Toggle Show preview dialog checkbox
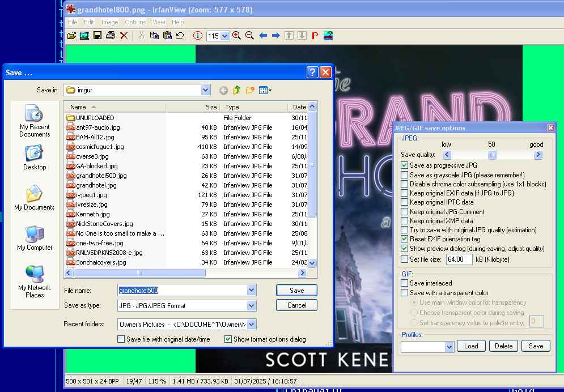Image resolution: width=564 pixels, height=392 pixels. [404, 248]
